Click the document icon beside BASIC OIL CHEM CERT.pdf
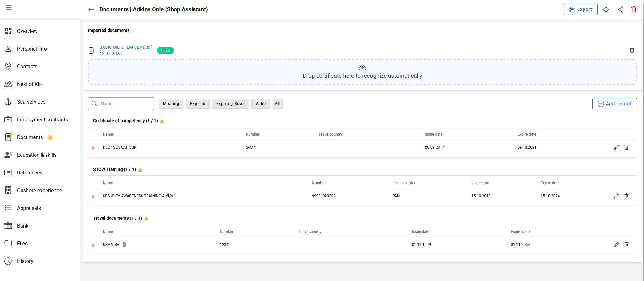This screenshot has width=644, height=281. (91, 51)
